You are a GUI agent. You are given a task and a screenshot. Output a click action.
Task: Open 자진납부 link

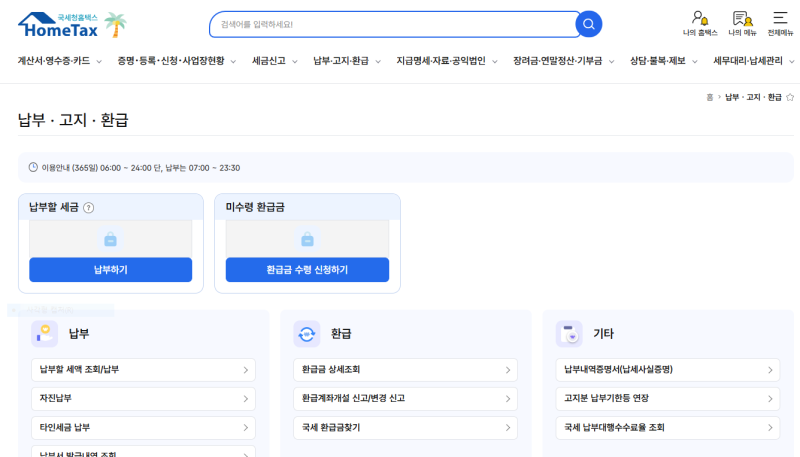pyautogui.click(x=143, y=398)
